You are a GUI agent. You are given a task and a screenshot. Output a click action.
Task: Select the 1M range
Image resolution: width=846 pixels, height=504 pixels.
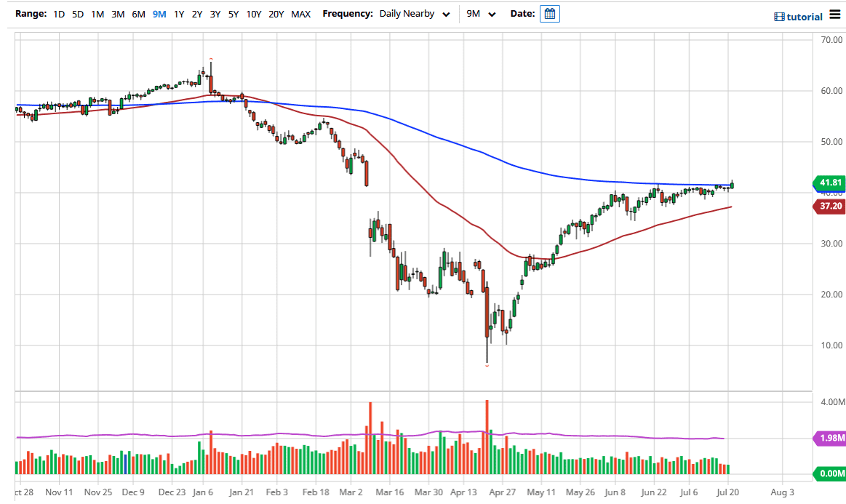coord(97,14)
